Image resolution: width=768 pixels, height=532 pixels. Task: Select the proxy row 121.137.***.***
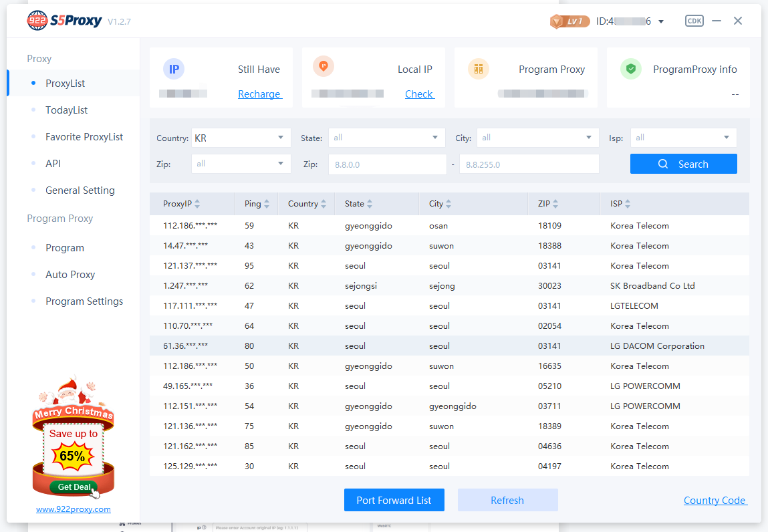tap(449, 266)
